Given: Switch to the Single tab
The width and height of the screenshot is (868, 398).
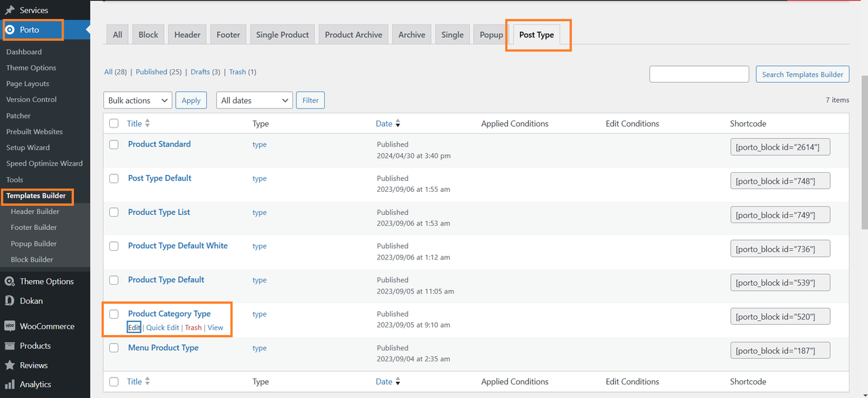Looking at the screenshot, I should point(452,35).
